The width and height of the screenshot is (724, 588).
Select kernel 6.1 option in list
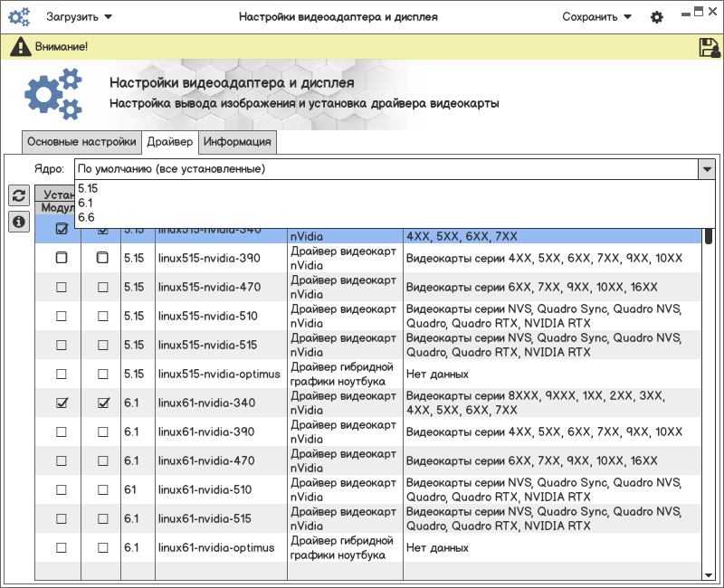pyautogui.click(x=86, y=203)
